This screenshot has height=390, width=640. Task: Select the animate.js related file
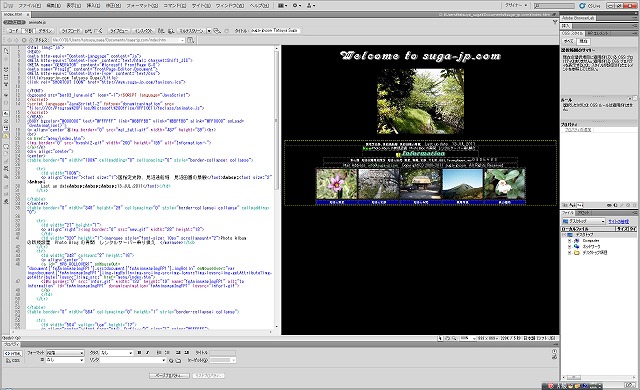pos(37,22)
